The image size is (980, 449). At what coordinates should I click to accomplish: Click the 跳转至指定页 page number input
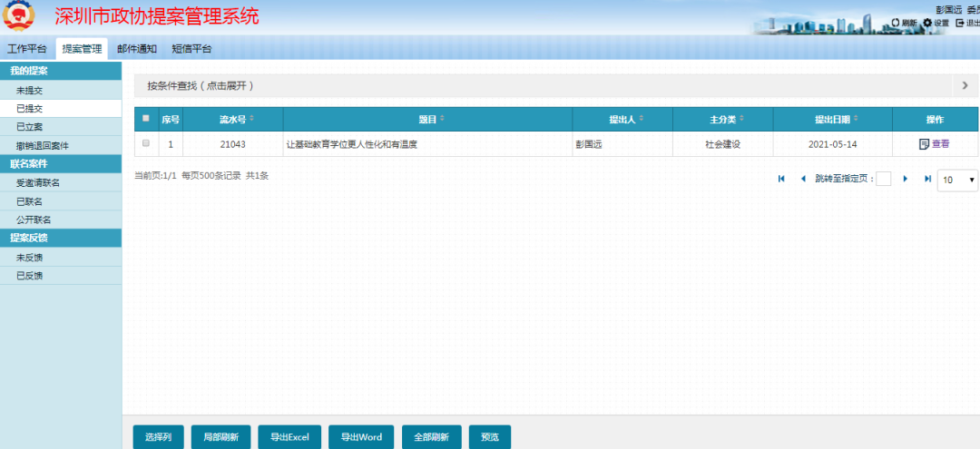point(883,180)
